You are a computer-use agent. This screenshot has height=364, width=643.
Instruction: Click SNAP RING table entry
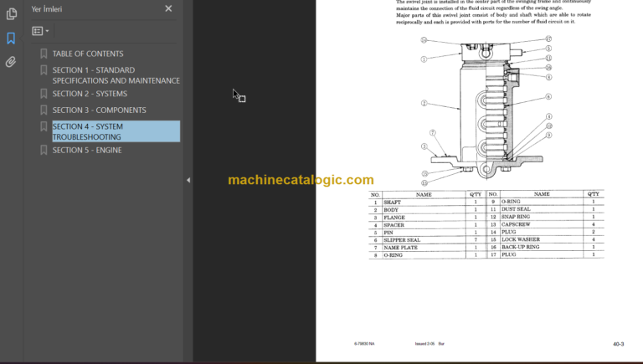click(516, 217)
